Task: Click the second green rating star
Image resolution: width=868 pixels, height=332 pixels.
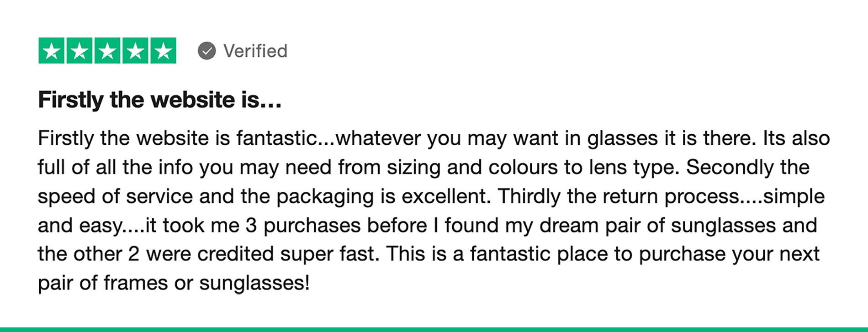Action: click(80, 51)
